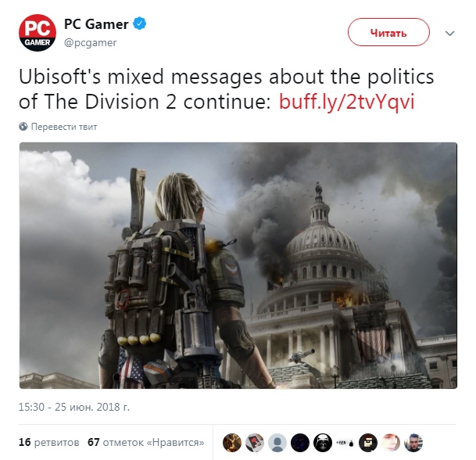Expand the tweet options chevron
Image resolution: width=476 pixels, height=460 pixels.
(x=449, y=33)
